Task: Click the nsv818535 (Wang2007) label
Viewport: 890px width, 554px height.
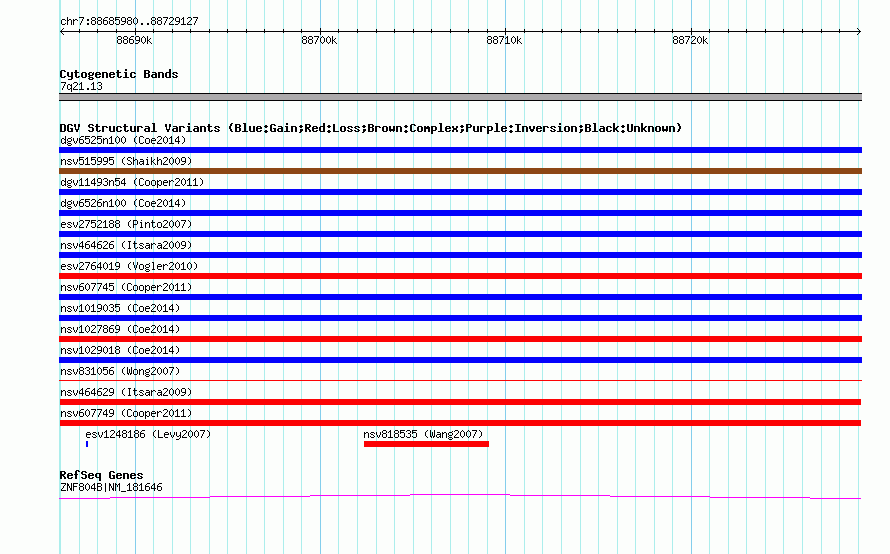Action: tap(423, 434)
